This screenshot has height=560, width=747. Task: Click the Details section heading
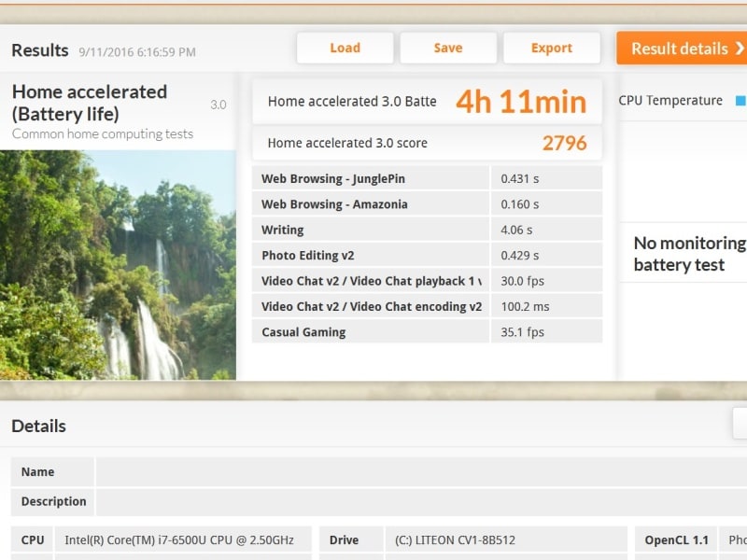[38, 426]
